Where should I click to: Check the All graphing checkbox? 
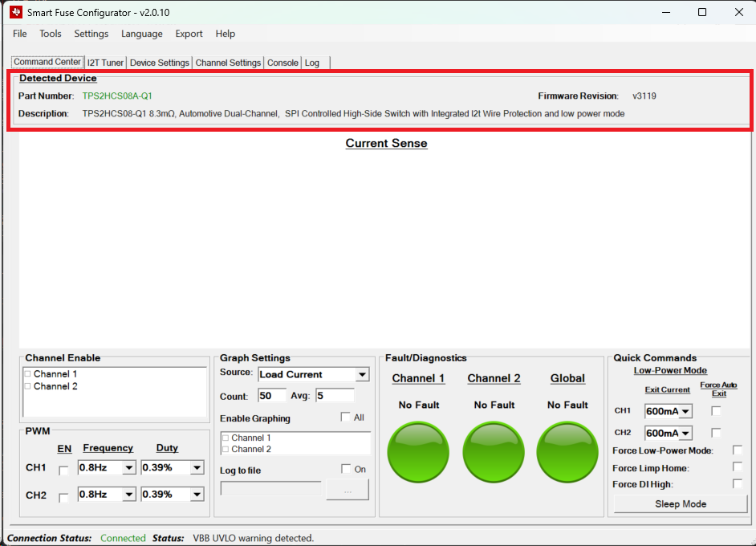[x=345, y=418]
